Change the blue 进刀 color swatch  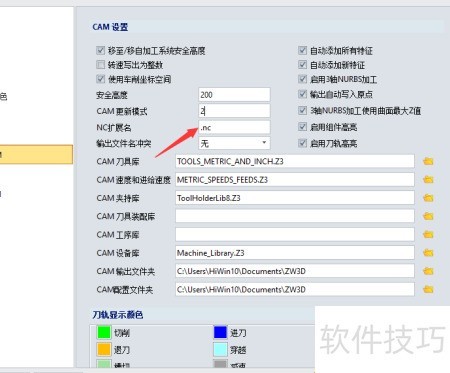coord(220,332)
